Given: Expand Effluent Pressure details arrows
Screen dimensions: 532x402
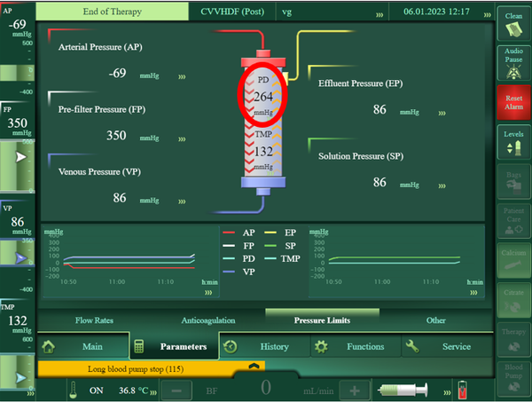Looking at the screenshot, I should [x=441, y=113].
